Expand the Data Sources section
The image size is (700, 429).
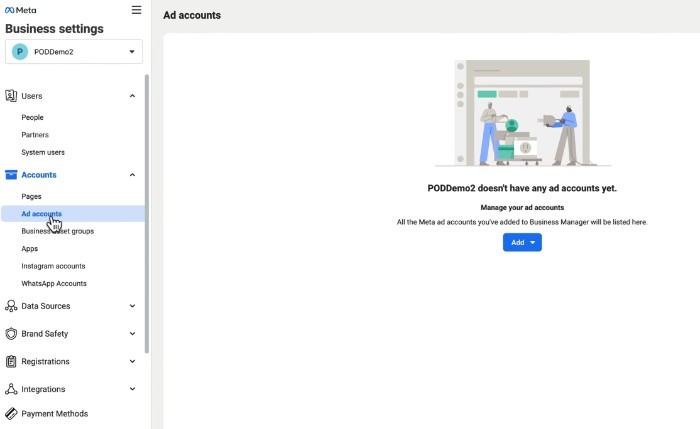[x=132, y=306]
